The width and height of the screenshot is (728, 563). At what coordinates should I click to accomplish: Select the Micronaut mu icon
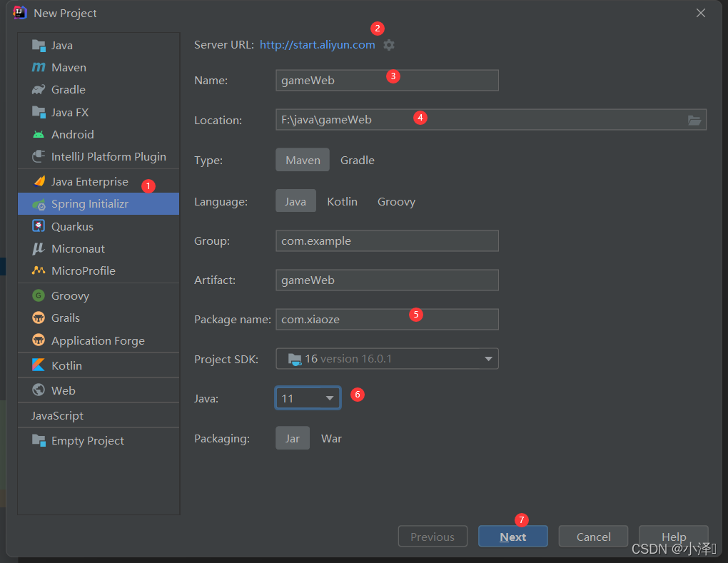coord(39,248)
